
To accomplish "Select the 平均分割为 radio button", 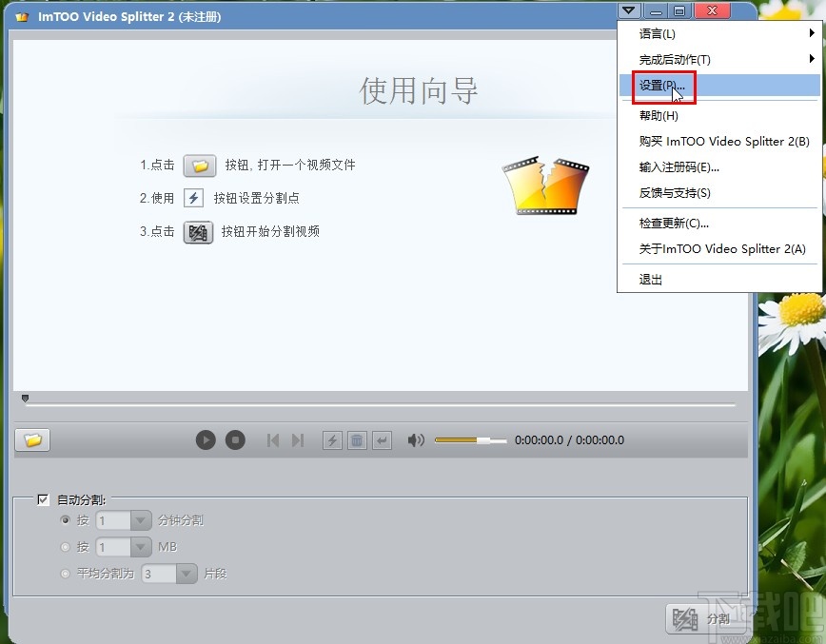I will pos(66,574).
